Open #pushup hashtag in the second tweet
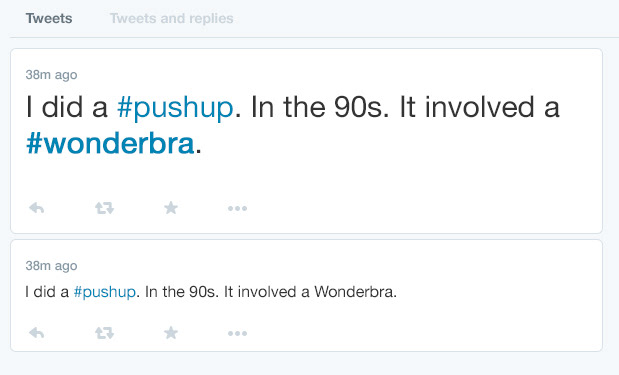619x375 pixels. pyautogui.click(x=105, y=292)
